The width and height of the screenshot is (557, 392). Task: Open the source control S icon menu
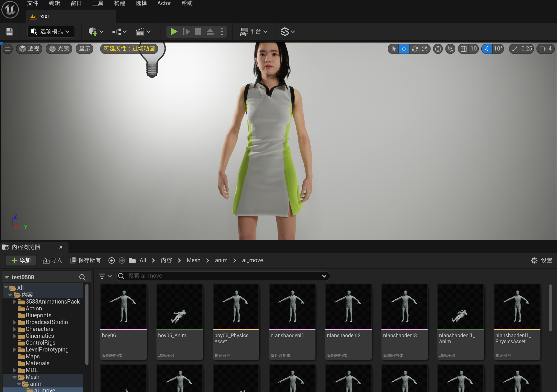pos(287,31)
